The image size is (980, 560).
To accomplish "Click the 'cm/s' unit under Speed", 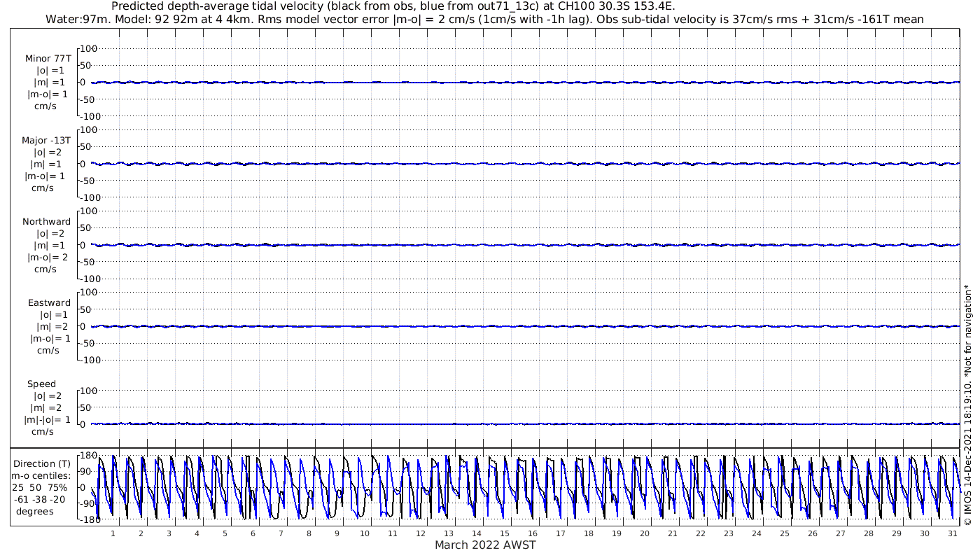I will point(42,432).
